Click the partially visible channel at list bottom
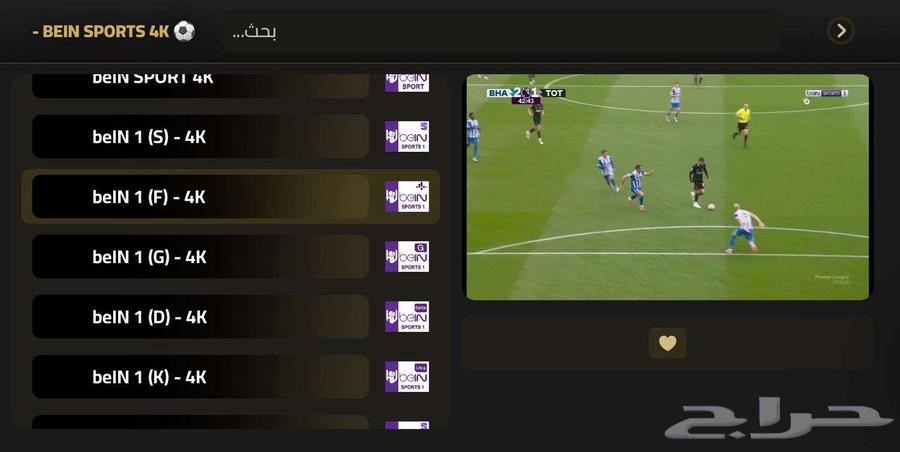The height and width of the screenshot is (452, 900). click(x=200, y=422)
